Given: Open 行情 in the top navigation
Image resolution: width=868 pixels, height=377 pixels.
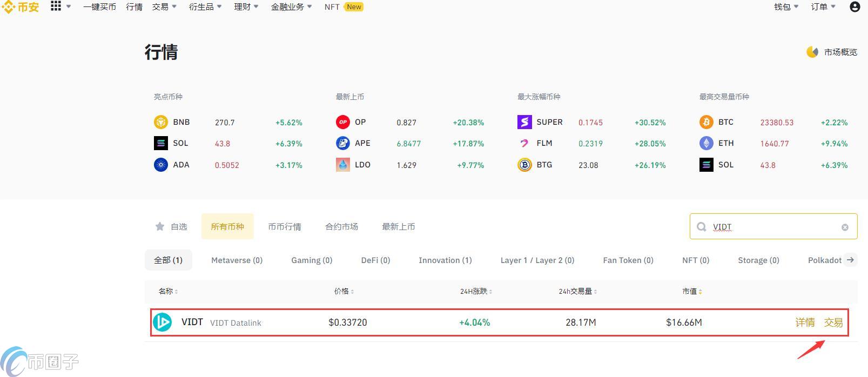Looking at the screenshot, I should coord(134,6).
